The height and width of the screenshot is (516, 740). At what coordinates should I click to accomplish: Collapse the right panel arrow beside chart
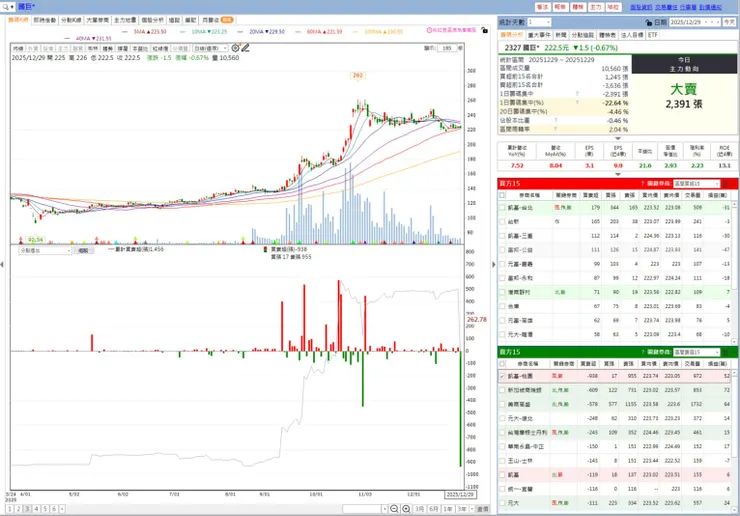pos(494,264)
